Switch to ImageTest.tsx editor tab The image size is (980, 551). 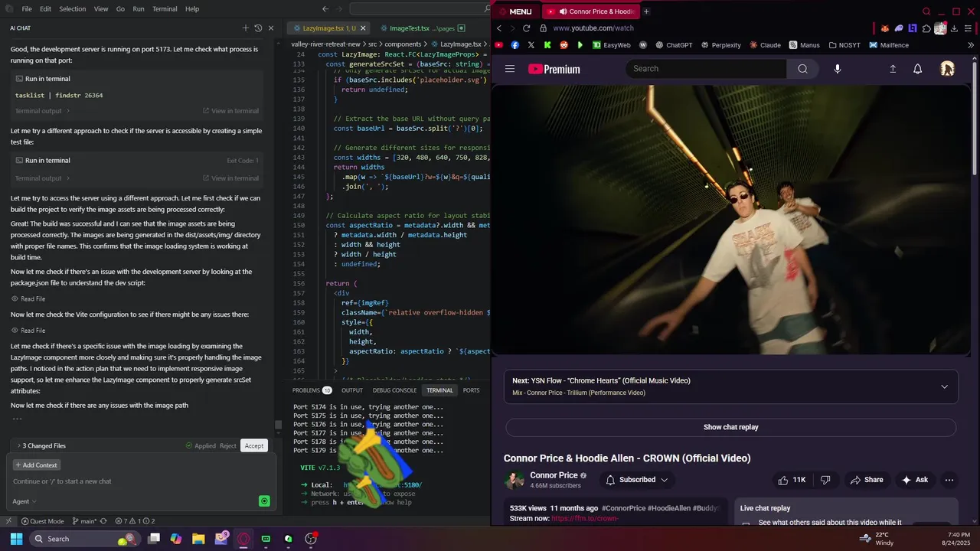tap(409, 28)
